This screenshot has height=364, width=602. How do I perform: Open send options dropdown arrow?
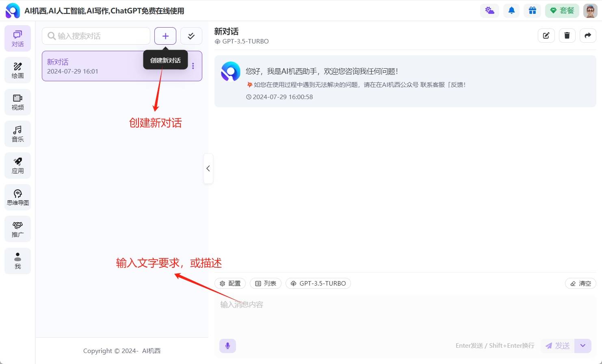[583, 346]
